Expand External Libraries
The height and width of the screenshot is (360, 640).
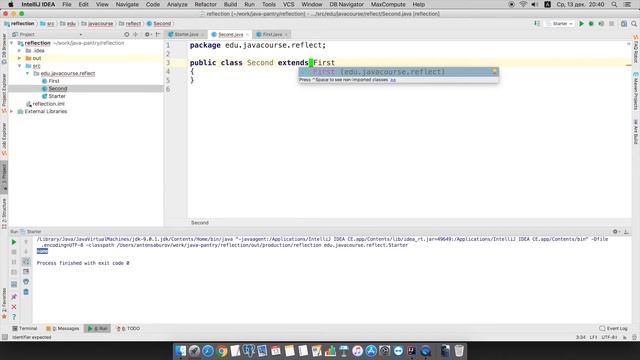[x=12, y=111]
